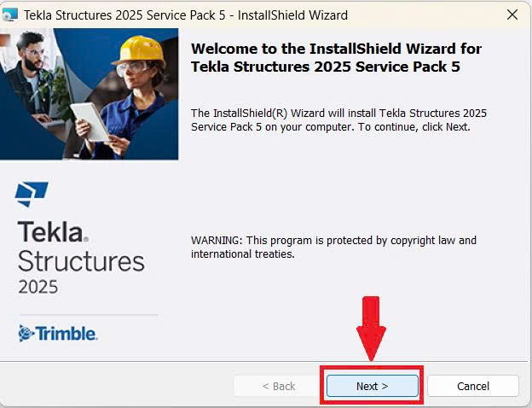The width and height of the screenshot is (532, 408).
Task: Click the red downward arrow annotation
Action: click(370, 329)
